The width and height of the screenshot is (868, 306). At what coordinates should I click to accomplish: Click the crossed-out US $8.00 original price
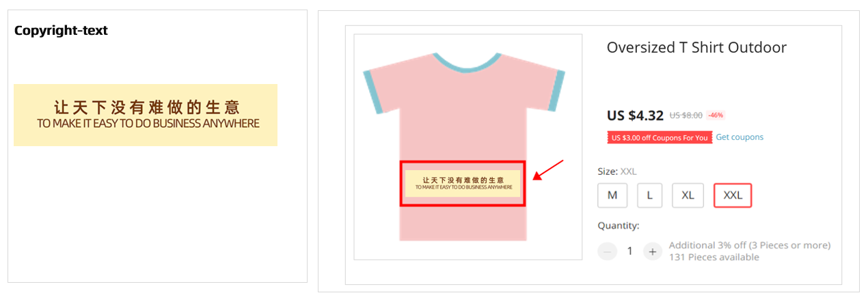[686, 115]
